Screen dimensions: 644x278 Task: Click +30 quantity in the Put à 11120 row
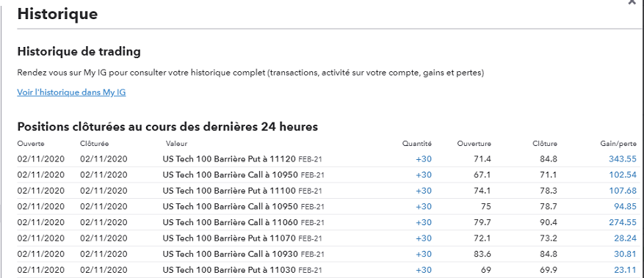(424, 159)
